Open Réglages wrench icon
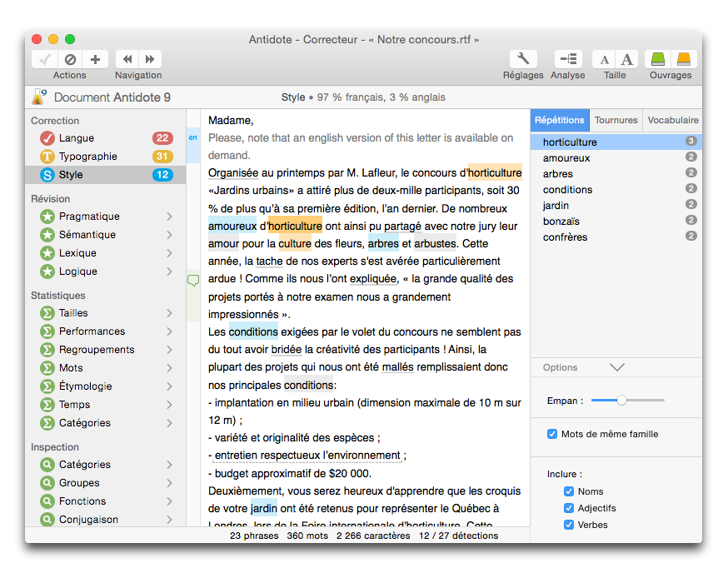The height and width of the screenshot is (573, 728). coord(523,59)
